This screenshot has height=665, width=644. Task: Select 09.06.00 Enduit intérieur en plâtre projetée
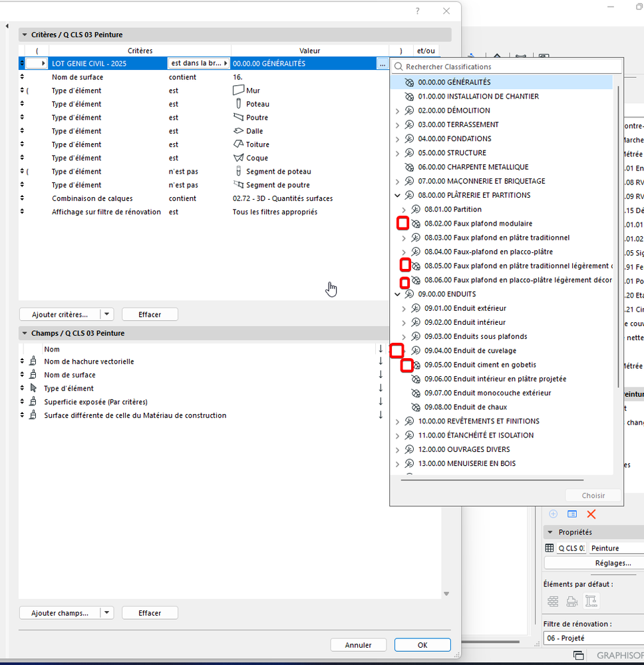tap(495, 379)
